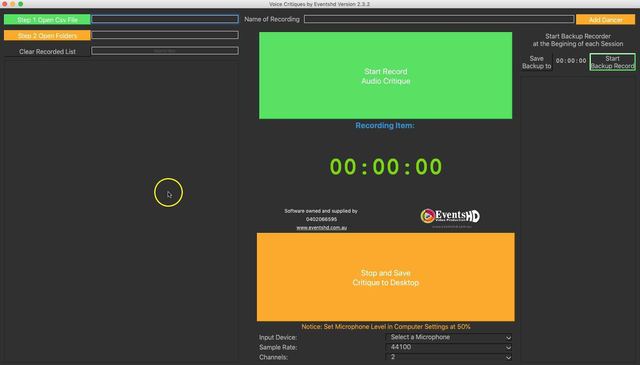This screenshot has height=365, width=640.
Task: Click the Csv file path field
Action: click(x=165, y=19)
